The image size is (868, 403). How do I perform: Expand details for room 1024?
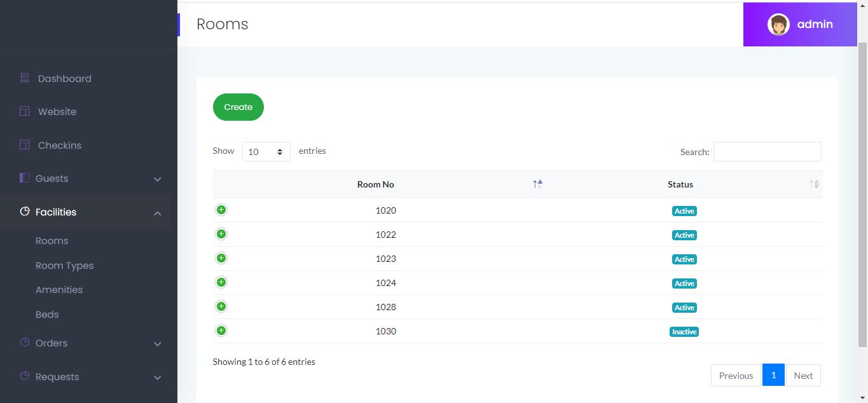[x=221, y=282]
